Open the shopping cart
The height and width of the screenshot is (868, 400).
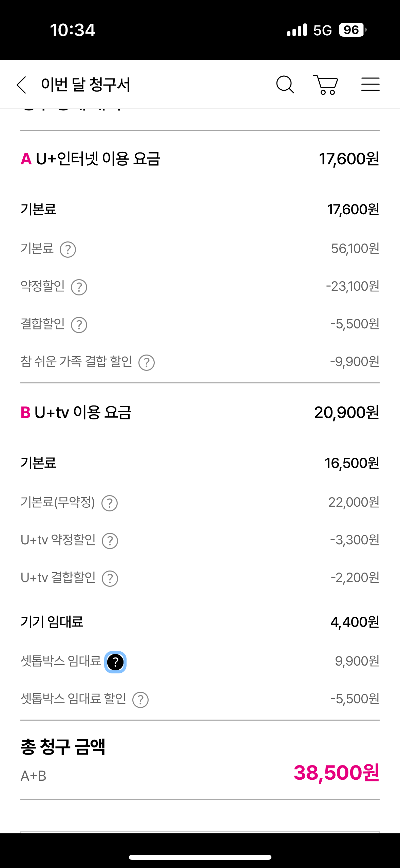(x=325, y=85)
